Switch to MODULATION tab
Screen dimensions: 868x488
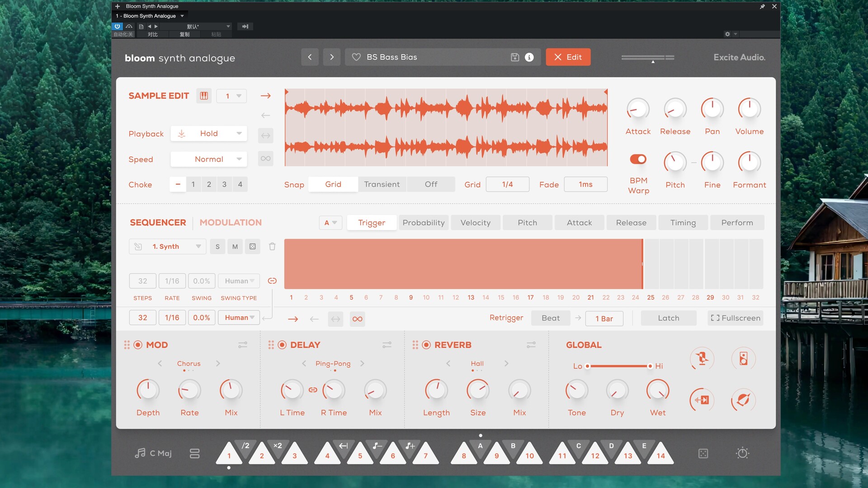pyautogui.click(x=231, y=222)
